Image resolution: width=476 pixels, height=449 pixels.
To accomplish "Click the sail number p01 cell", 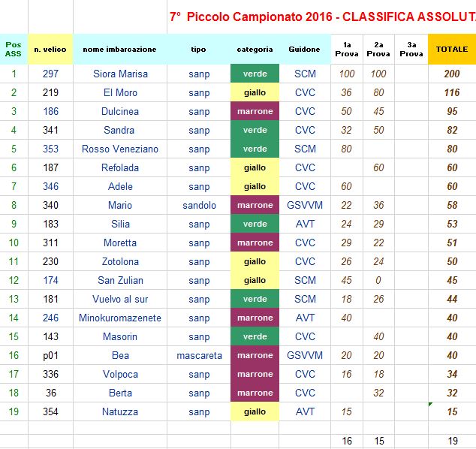I will [x=50, y=355].
